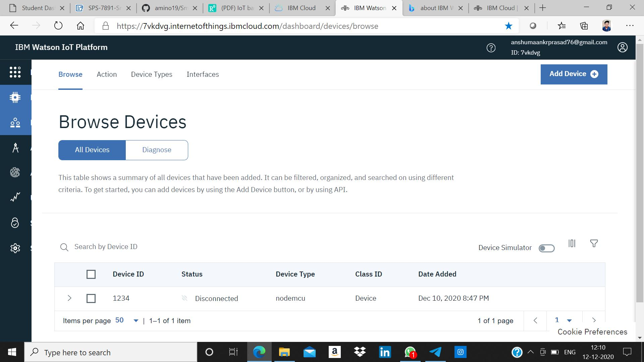Image resolution: width=644 pixels, height=362 pixels.
Task: Open the Usage chart icon in sidebar
Action: point(15,197)
